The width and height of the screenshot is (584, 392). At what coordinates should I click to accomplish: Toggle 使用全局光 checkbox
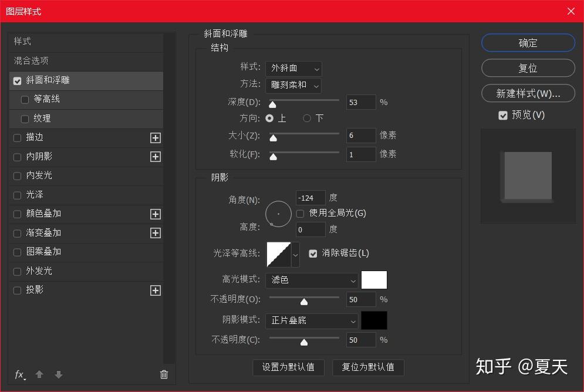pyautogui.click(x=300, y=214)
